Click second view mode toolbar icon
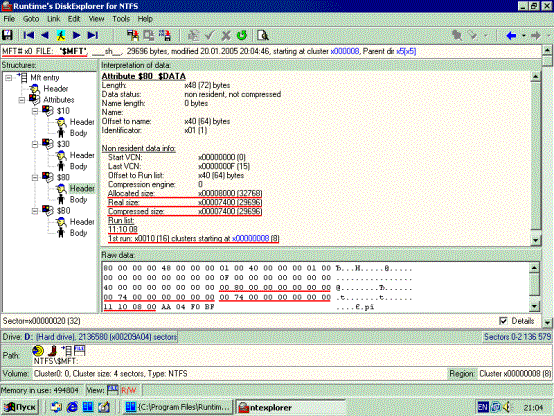This screenshot has height=416, width=554. [149, 35]
